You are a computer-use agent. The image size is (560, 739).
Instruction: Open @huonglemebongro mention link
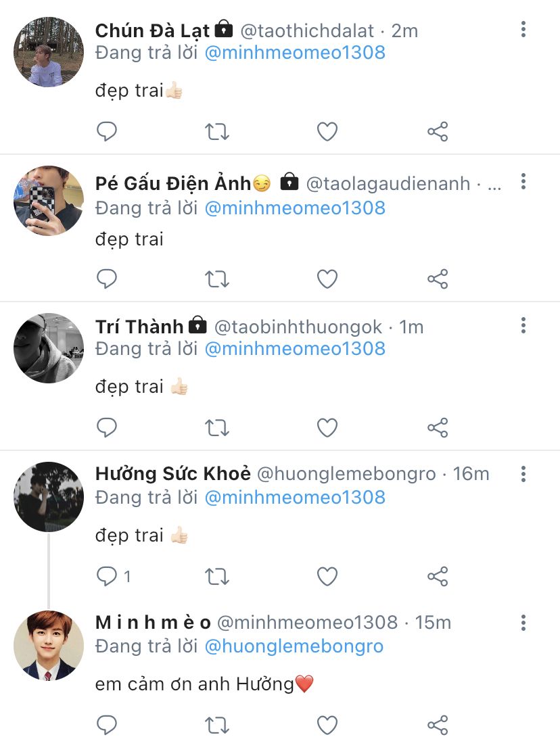pyautogui.click(x=294, y=646)
